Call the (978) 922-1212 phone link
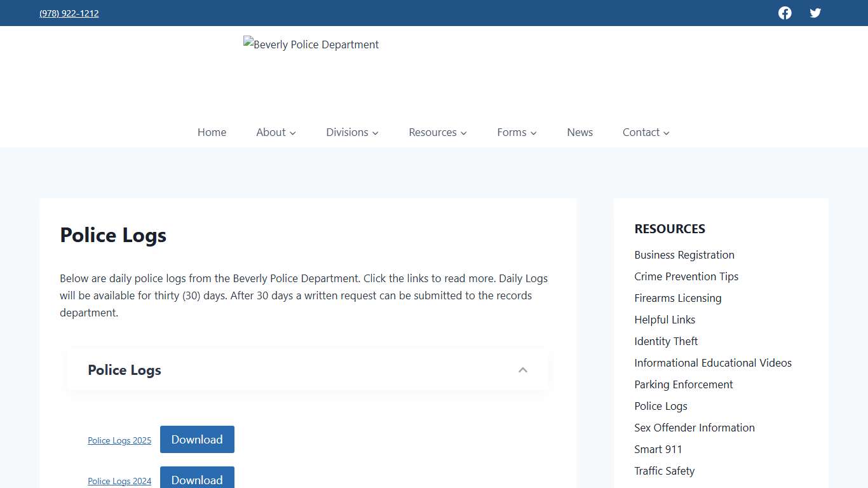 click(x=69, y=13)
